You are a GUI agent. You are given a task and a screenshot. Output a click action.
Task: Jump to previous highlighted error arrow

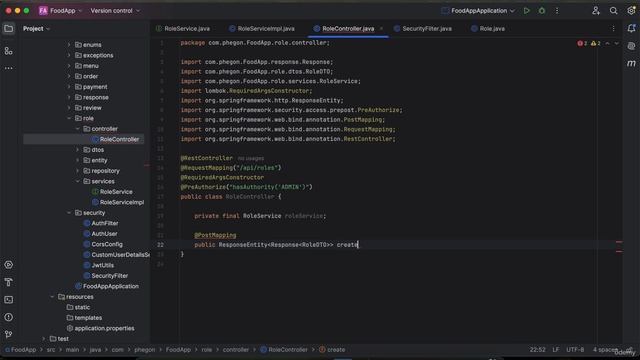tap(607, 43)
